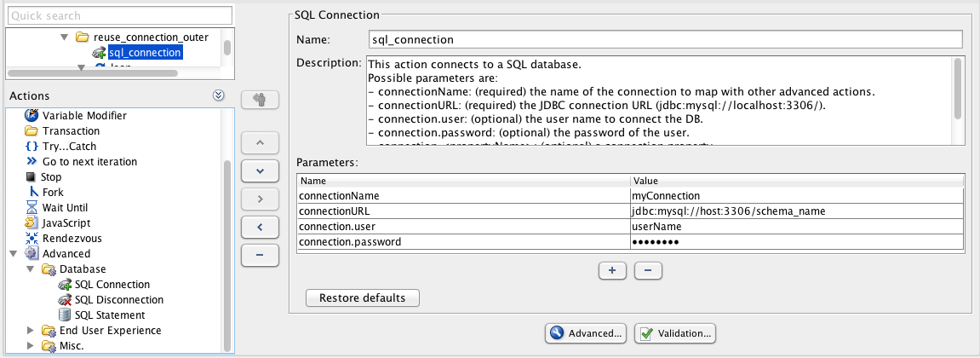The height and width of the screenshot is (358, 980).
Task: Click the Validation... button
Action: coord(674,333)
